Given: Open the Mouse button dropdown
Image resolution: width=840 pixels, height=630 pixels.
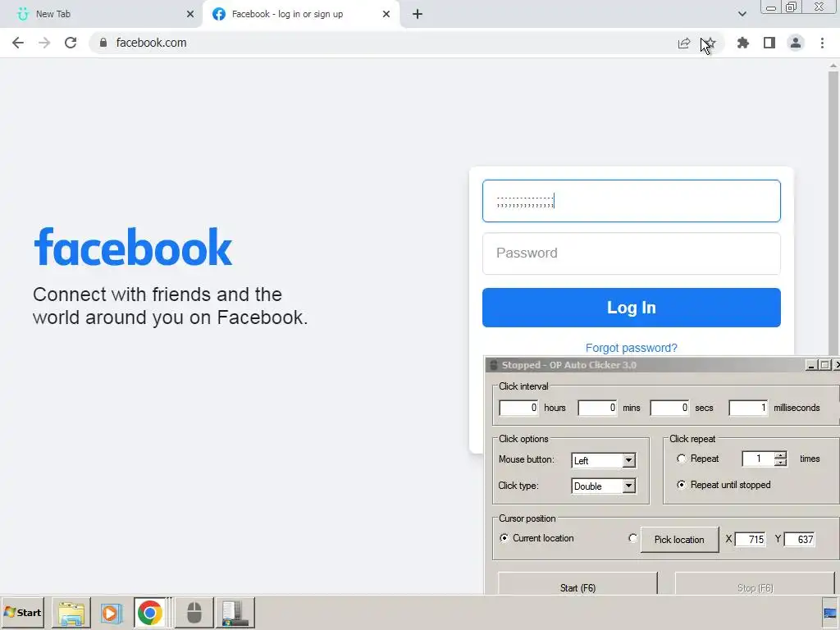Looking at the screenshot, I should pos(603,460).
